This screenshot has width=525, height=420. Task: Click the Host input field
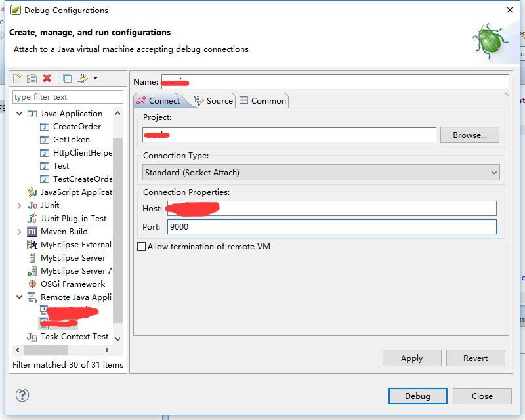(332, 208)
